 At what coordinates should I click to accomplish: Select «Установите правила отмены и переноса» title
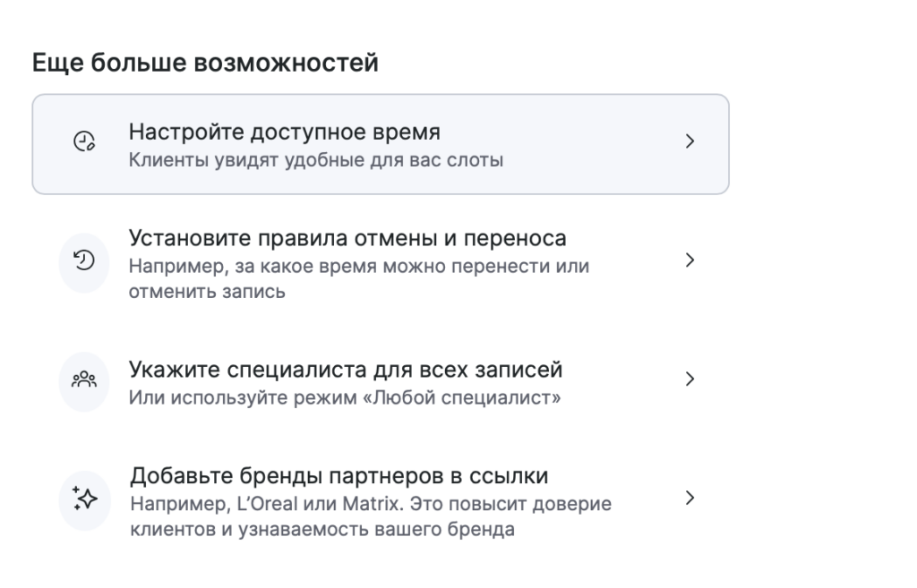pyautogui.click(x=347, y=239)
